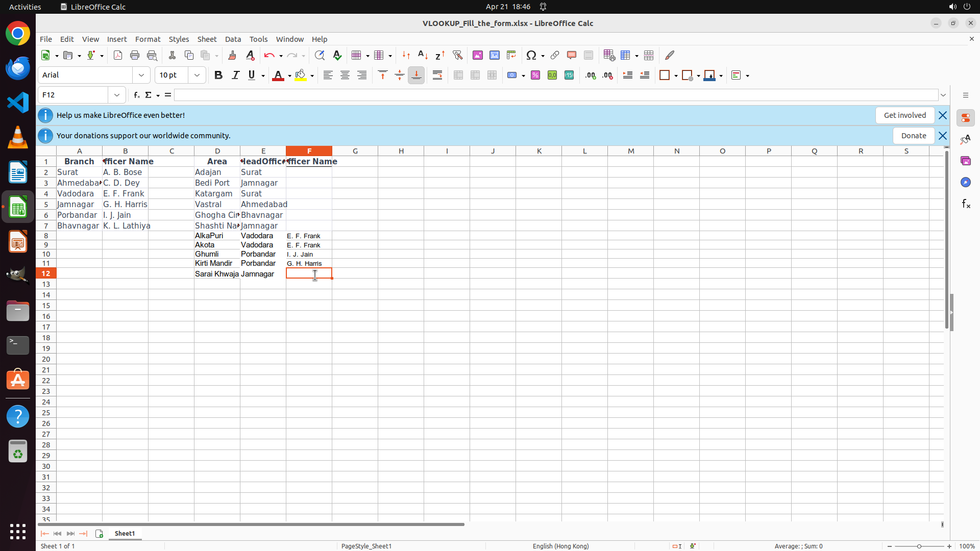Toggle Wrap Text for cell
The height and width of the screenshot is (551, 980).
(x=437, y=75)
